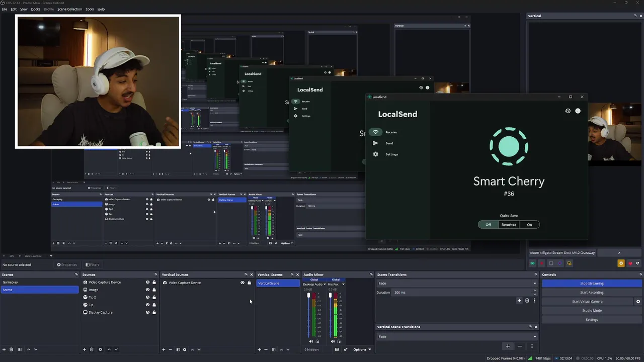
Task: Open the Scene Collection menu
Action: 69,9
